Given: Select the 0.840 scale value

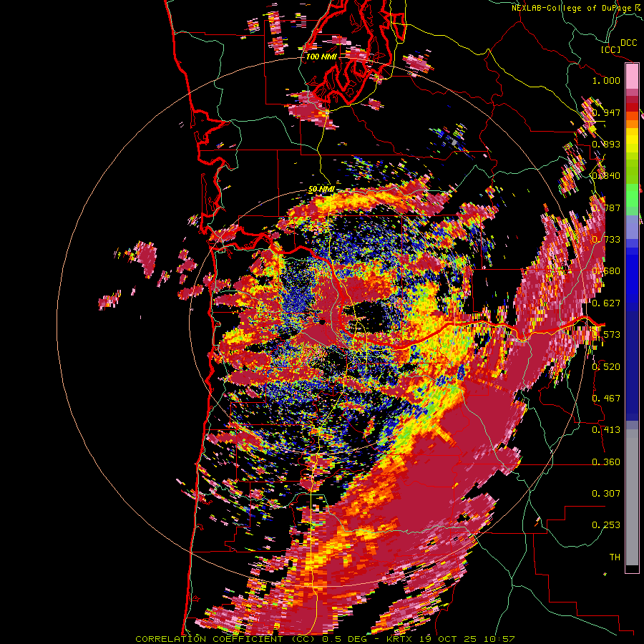Looking at the screenshot, I should [606, 176].
